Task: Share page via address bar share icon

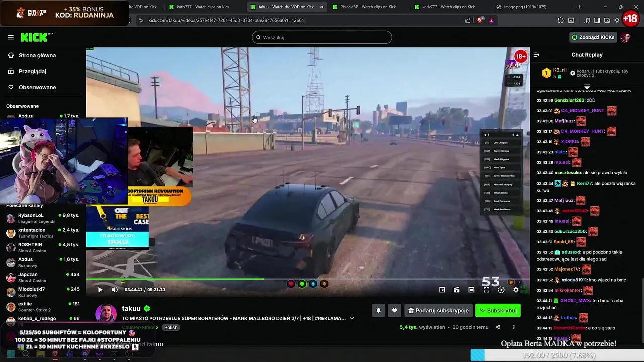Action: [x=468, y=20]
